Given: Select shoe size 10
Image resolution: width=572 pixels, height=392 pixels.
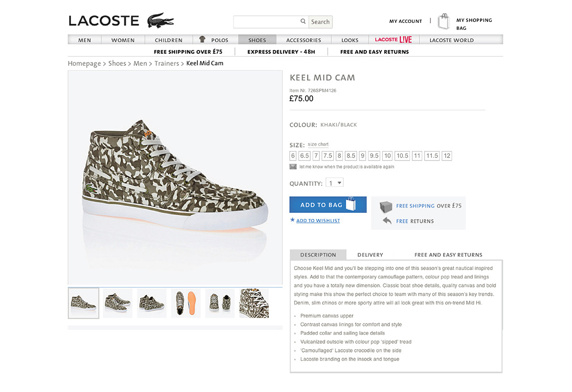Looking at the screenshot, I should (388, 156).
